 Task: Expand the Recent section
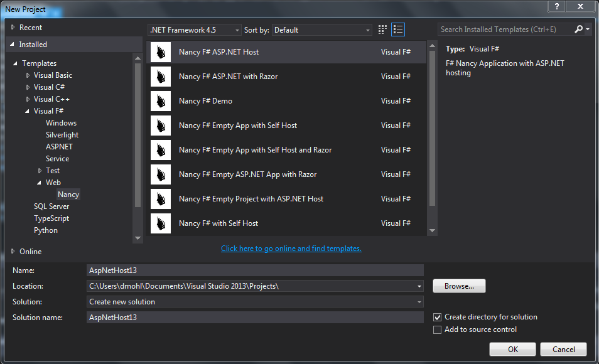pos(13,27)
